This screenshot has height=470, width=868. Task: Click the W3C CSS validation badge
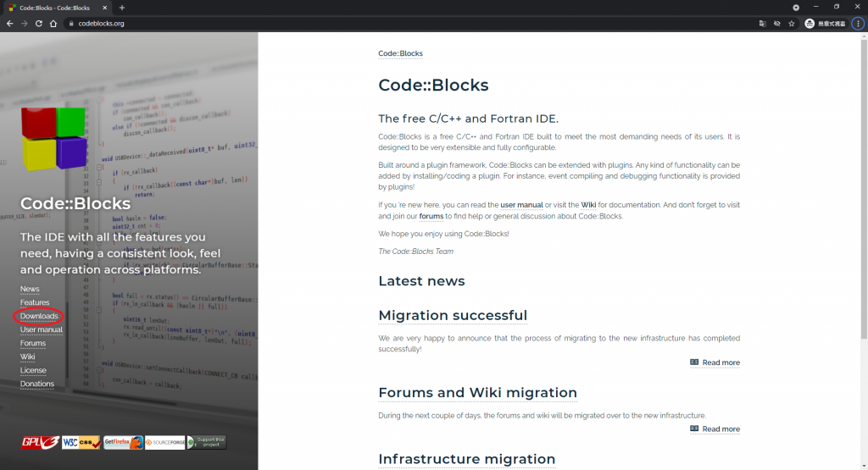(x=81, y=442)
